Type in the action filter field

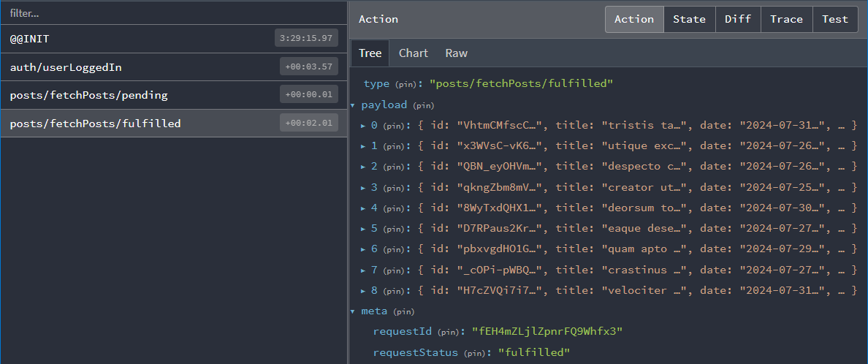tap(174, 12)
